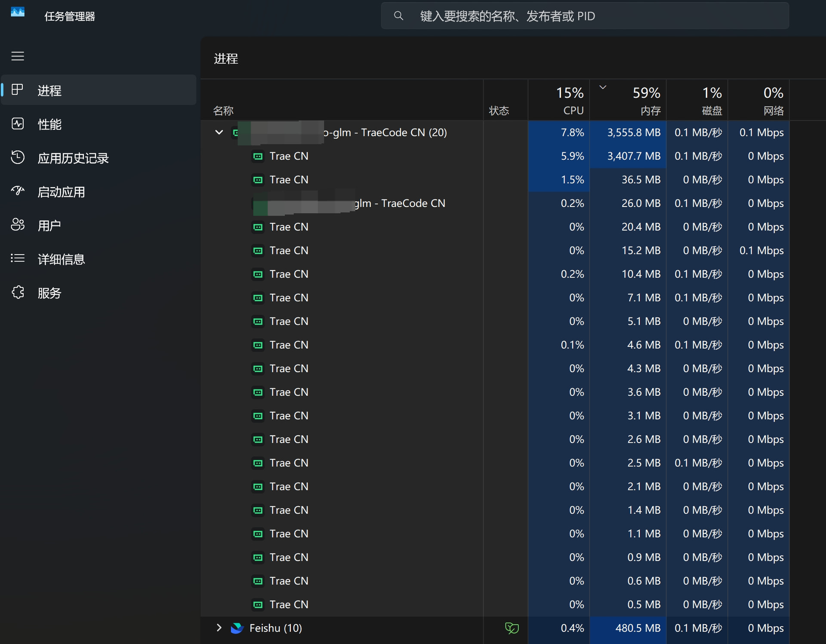This screenshot has width=826, height=644.
Task: Sort by the 状态 column header
Action: tap(505, 100)
